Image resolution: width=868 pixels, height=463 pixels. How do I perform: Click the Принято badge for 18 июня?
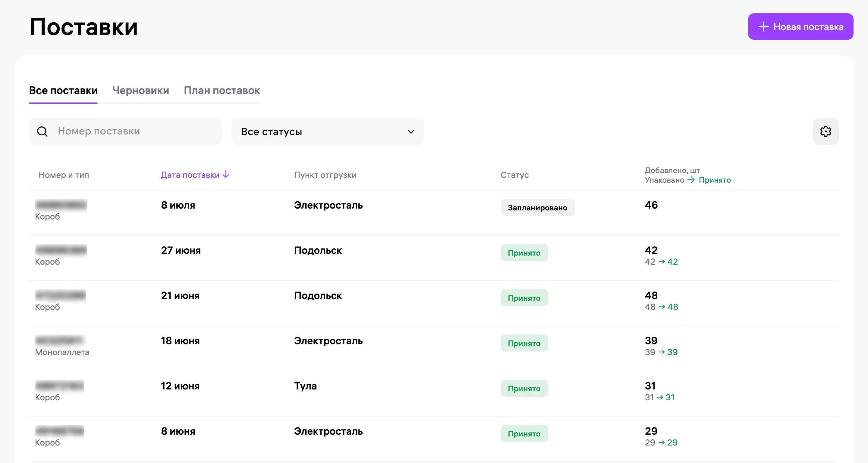click(524, 343)
